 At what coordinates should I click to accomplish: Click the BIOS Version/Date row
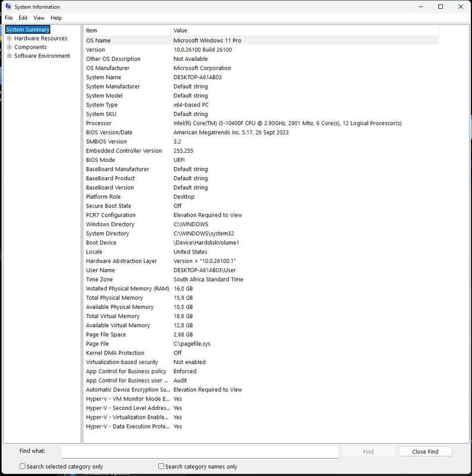click(261, 132)
